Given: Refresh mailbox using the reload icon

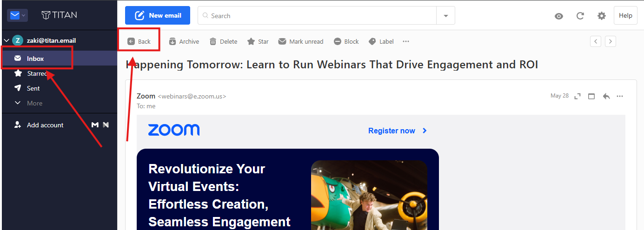Looking at the screenshot, I should pyautogui.click(x=580, y=16).
